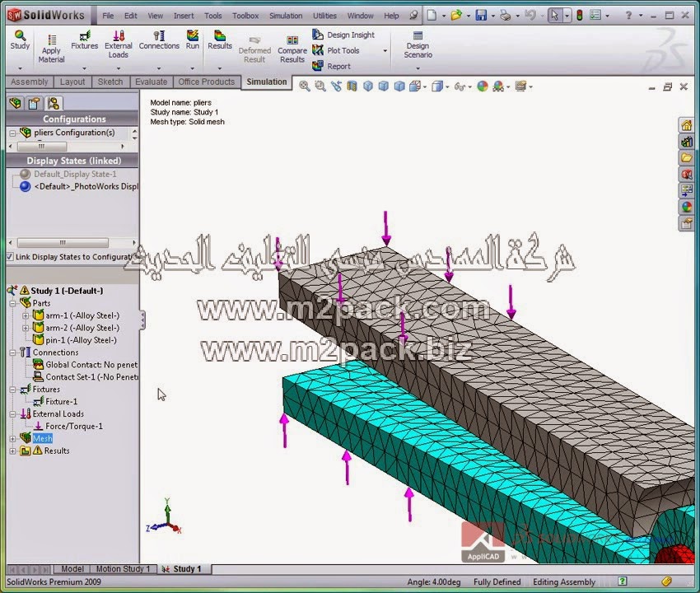Open the Fixtures tool
Screen dimensions: 700x593
click(x=84, y=40)
